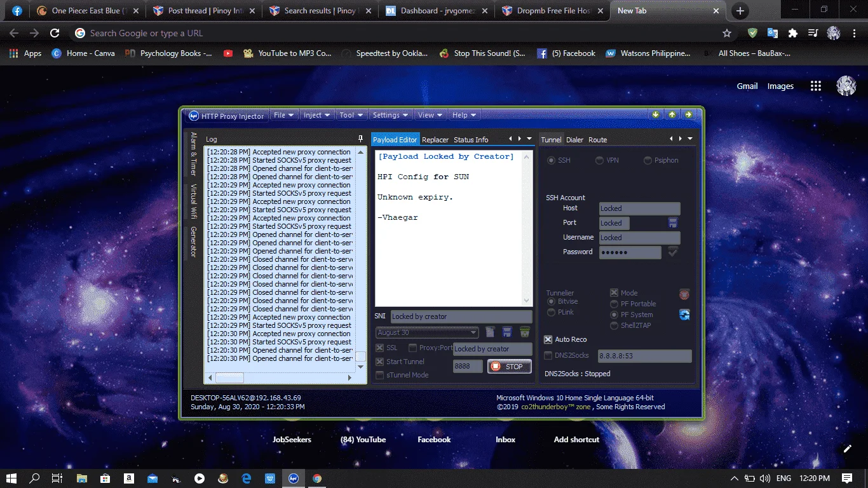Image resolution: width=868 pixels, height=488 pixels.
Task: Open the August 30 date dropdown
Action: pyautogui.click(x=426, y=332)
